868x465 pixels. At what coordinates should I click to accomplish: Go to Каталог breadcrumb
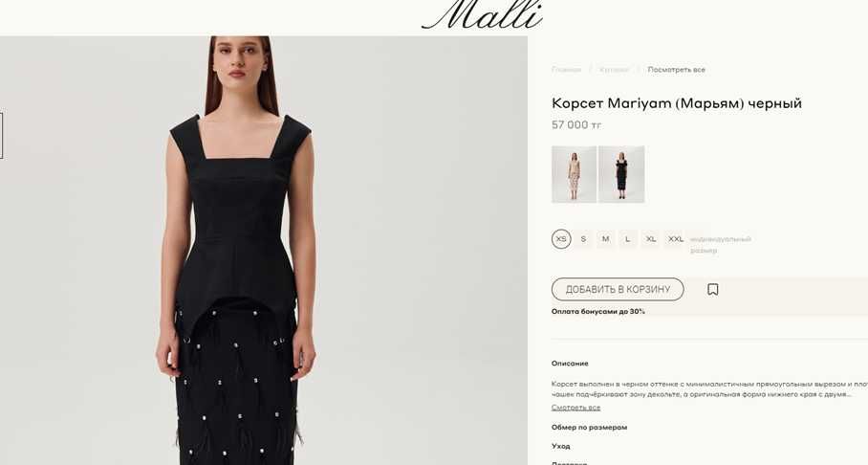(x=614, y=70)
